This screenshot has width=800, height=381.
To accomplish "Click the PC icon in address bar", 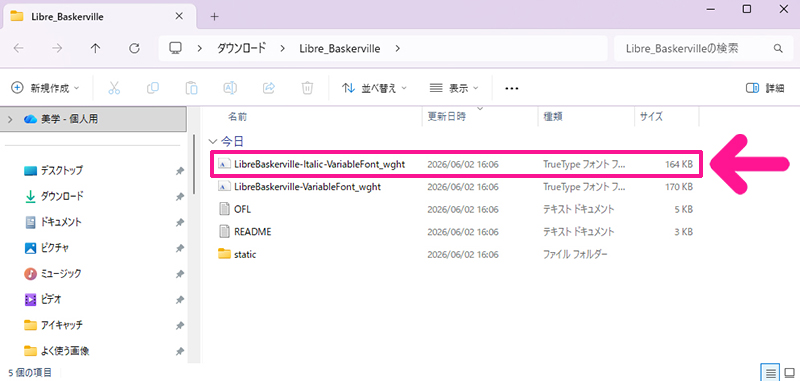I will pyautogui.click(x=176, y=48).
